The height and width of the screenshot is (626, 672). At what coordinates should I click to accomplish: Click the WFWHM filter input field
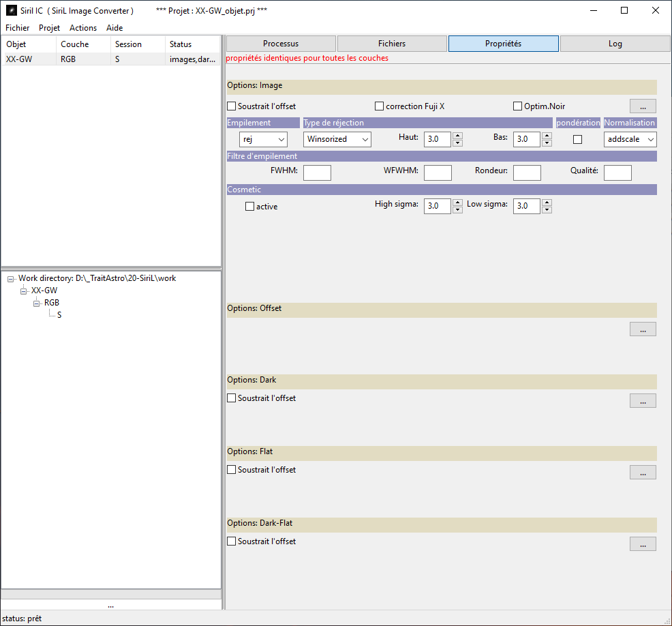point(438,173)
